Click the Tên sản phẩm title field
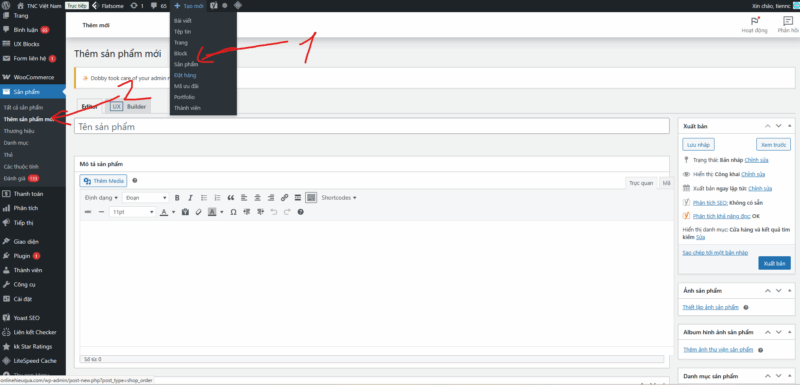Screen dimensions: 800x385 pos(371,126)
